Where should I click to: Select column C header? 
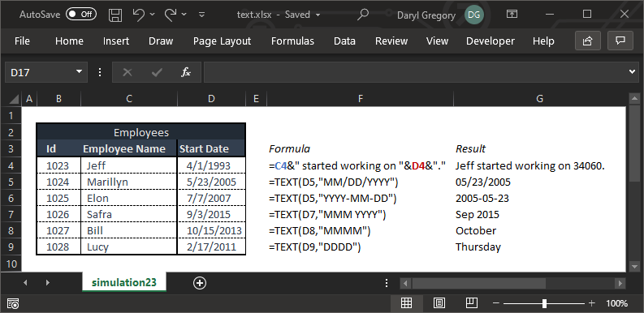[129, 98]
